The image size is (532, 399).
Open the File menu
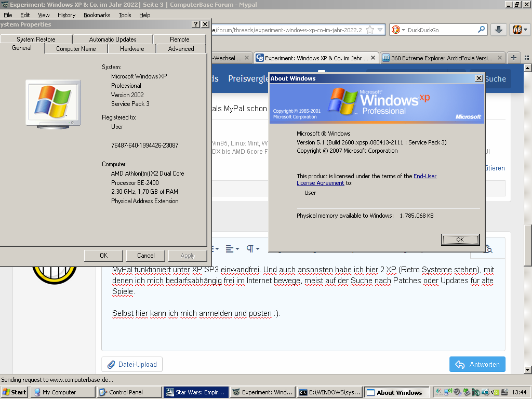(x=8, y=15)
